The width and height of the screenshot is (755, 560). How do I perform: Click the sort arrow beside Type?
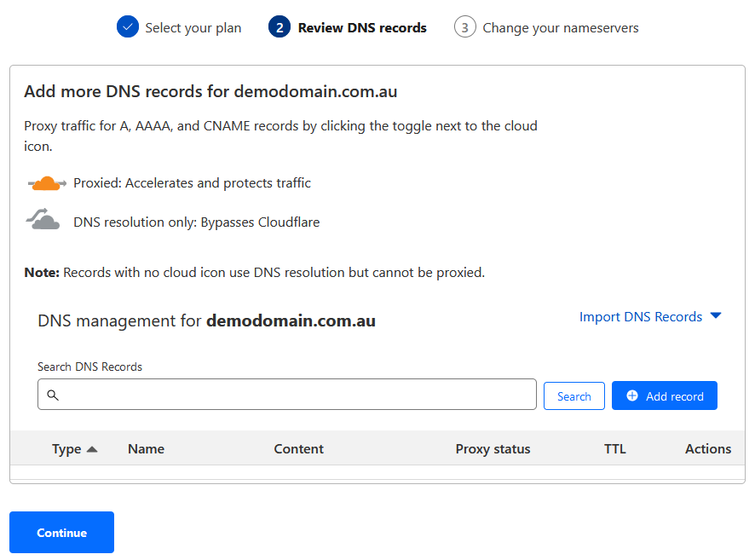point(92,447)
